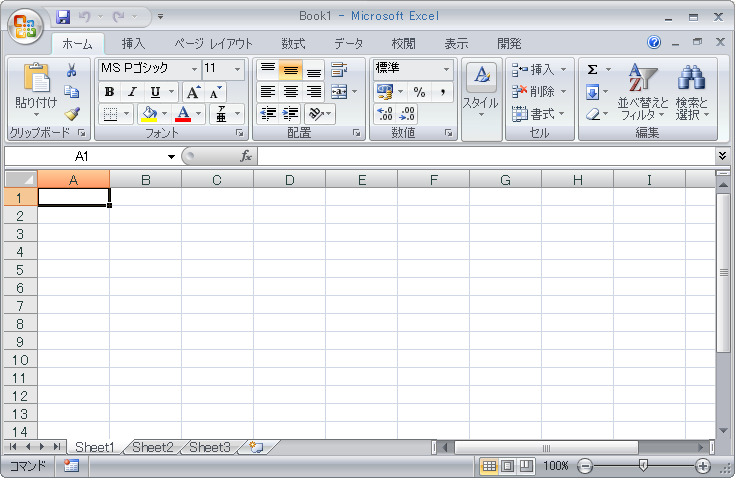Open the font name dropdown
This screenshot has width=735, height=478.
pyautogui.click(x=194, y=69)
